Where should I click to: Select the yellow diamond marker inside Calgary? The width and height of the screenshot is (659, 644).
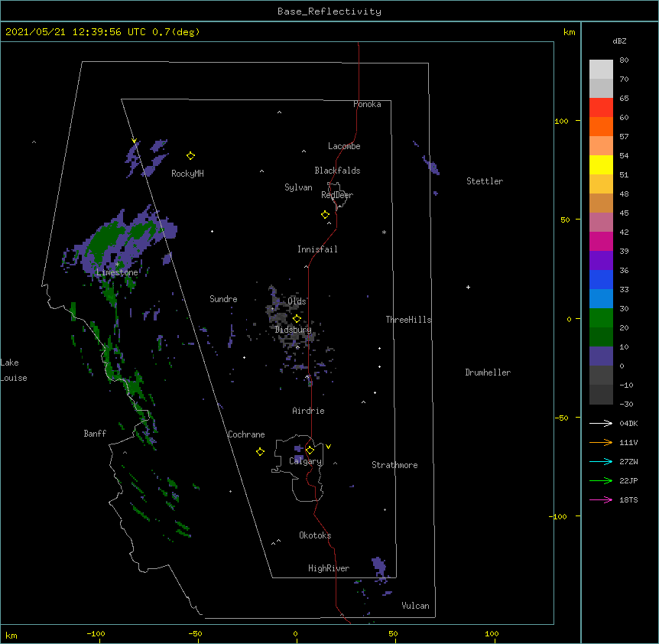[x=310, y=450]
